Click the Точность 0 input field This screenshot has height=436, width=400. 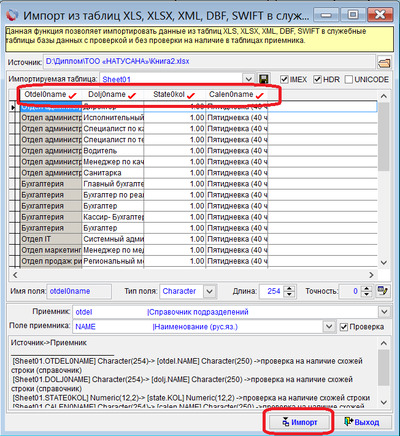[x=350, y=291]
